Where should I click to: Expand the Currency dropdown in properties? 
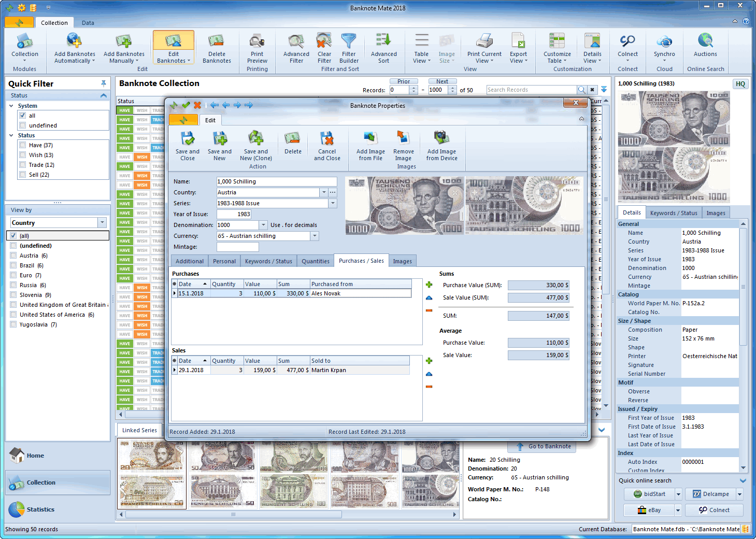pyautogui.click(x=315, y=236)
